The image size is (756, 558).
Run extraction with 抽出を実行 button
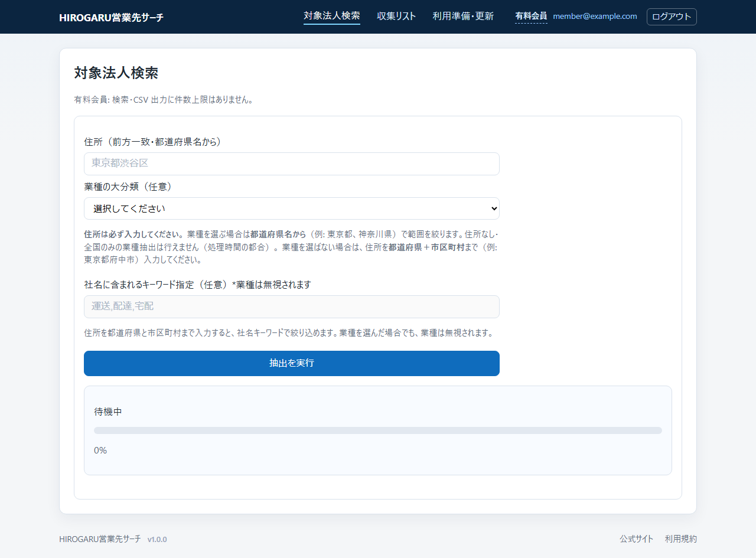point(292,363)
